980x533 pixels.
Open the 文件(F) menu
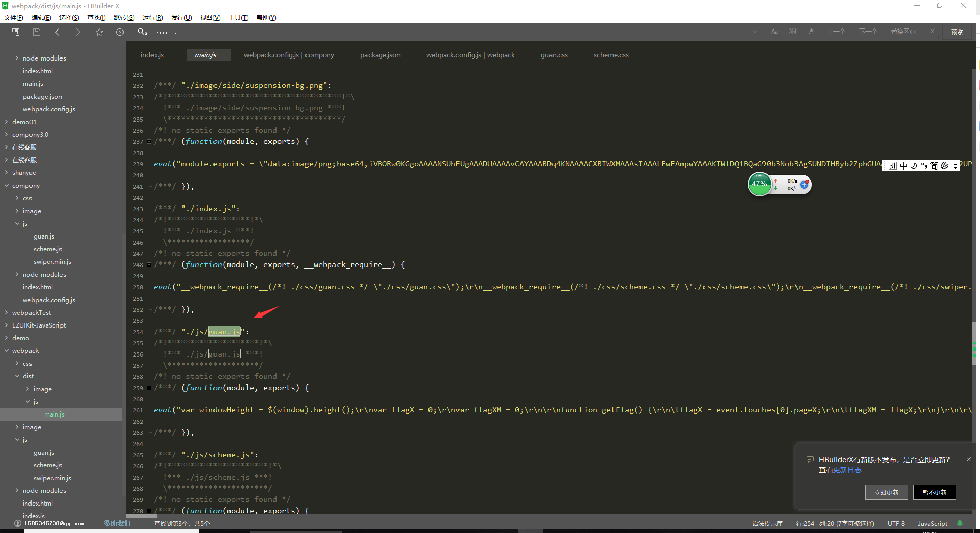(14, 18)
